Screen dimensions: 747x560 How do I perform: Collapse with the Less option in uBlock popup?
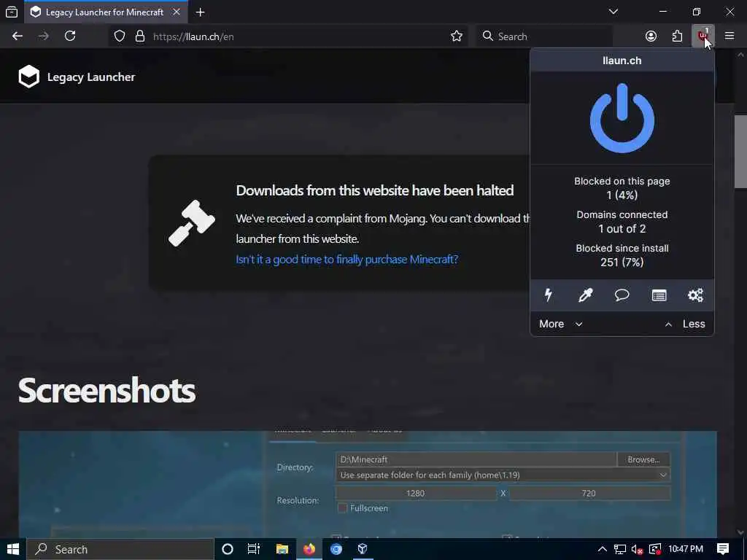[x=685, y=324]
